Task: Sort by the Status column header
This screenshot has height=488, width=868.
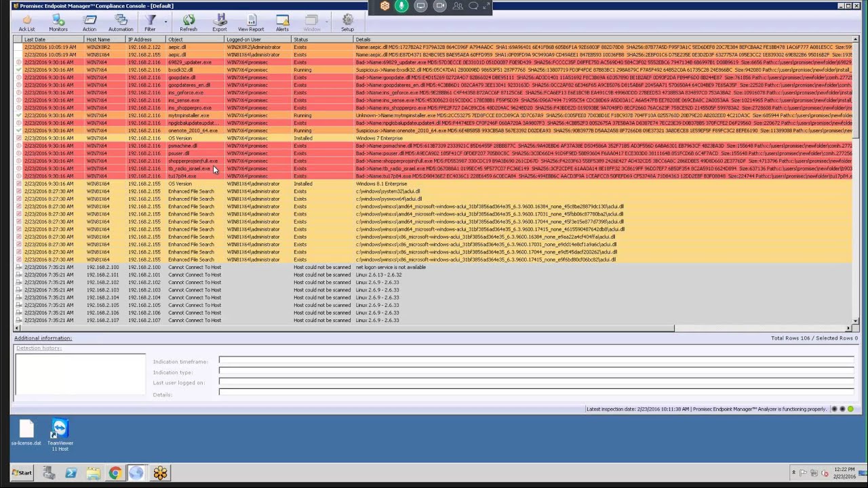Action: 323,39
